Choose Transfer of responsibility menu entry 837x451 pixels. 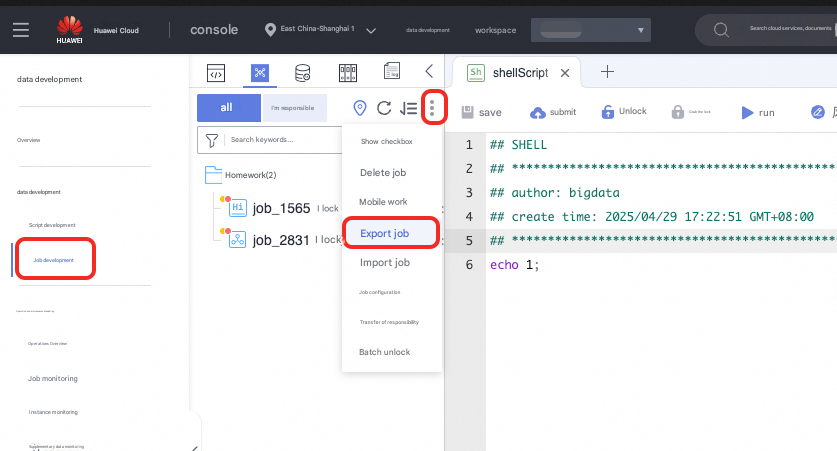[389, 322]
